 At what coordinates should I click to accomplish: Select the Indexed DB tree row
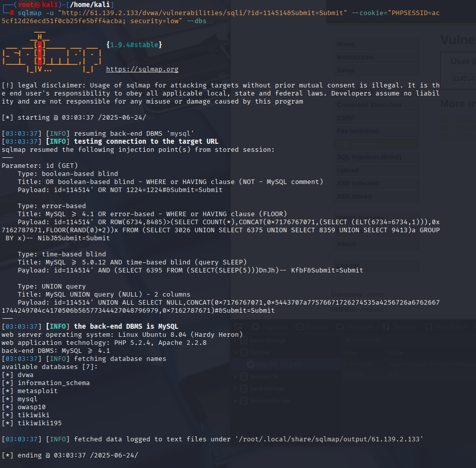pos(285,377)
